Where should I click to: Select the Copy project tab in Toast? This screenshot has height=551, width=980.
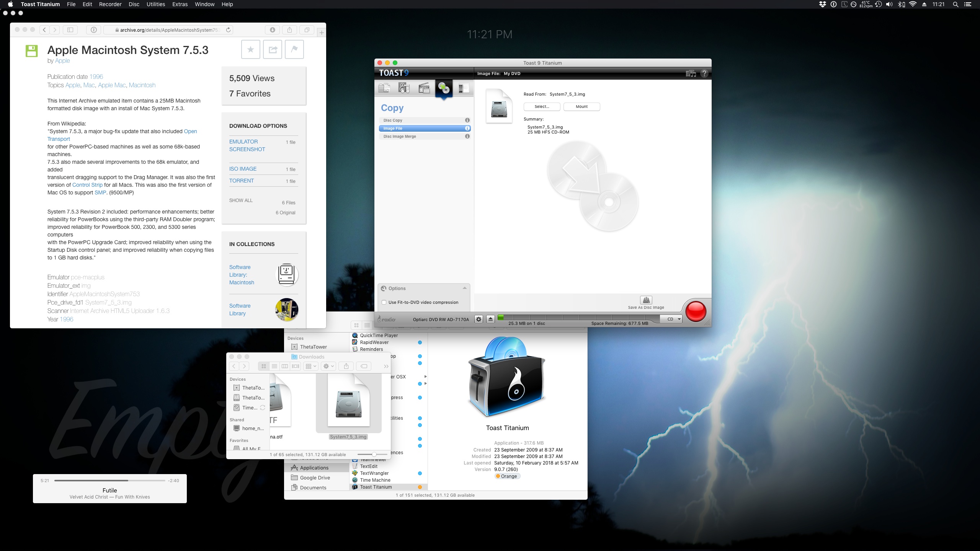(444, 88)
